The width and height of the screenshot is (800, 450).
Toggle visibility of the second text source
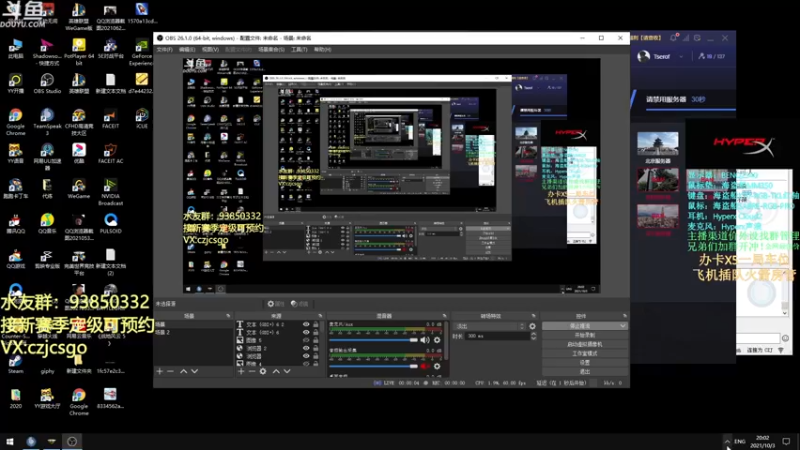coord(306,332)
